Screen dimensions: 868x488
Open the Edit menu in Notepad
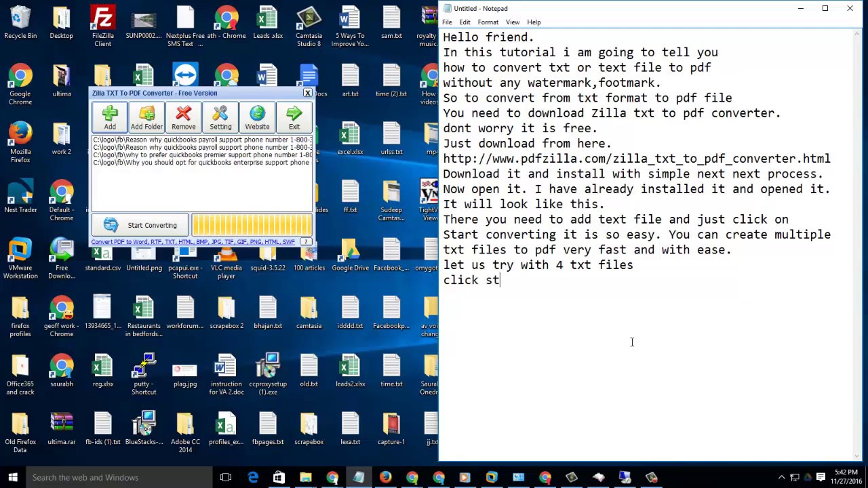(465, 22)
